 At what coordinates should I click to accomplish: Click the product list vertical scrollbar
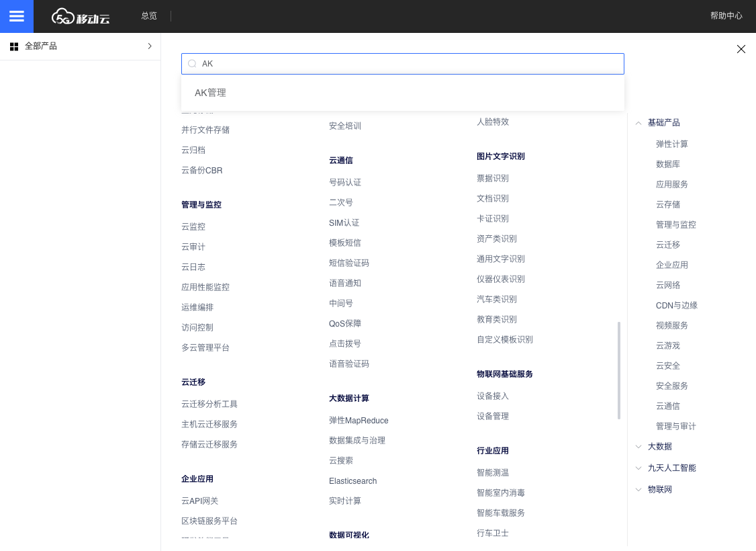[x=618, y=370]
